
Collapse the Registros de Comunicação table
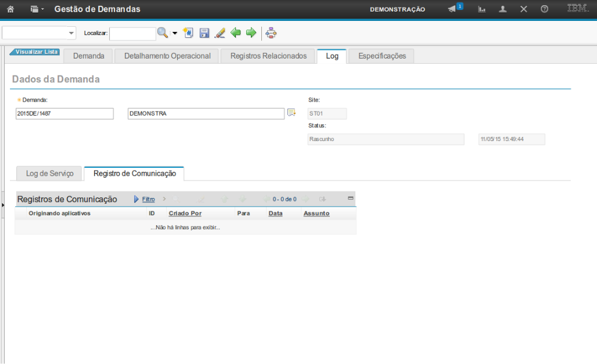[x=350, y=199]
